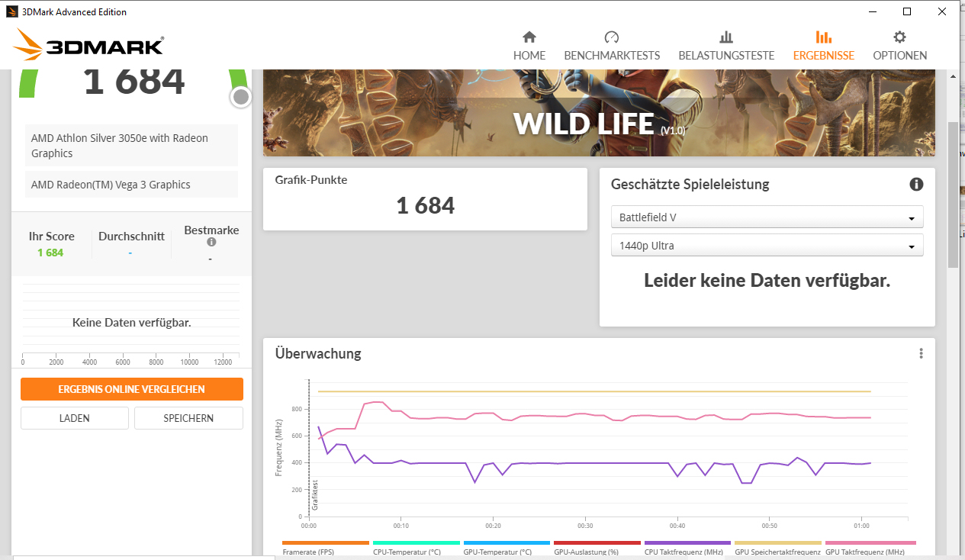The height and width of the screenshot is (560, 965).
Task: Toggle the CPU Taktfrequenz legend series
Action: [x=687, y=549]
